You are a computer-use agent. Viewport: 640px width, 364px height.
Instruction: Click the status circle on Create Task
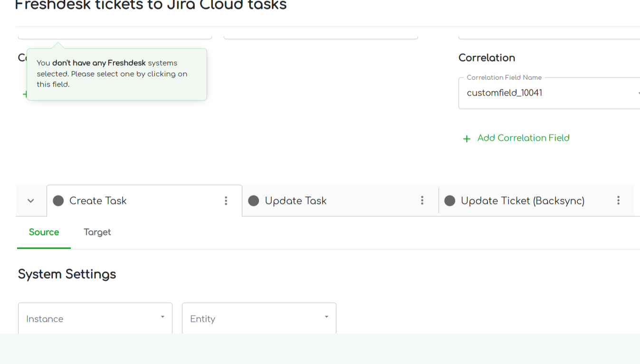(x=58, y=201)
